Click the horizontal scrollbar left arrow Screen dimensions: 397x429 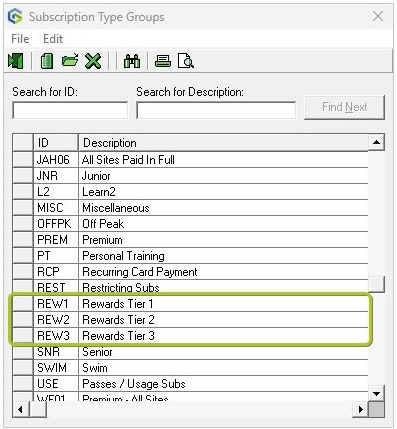pos(21,409)
